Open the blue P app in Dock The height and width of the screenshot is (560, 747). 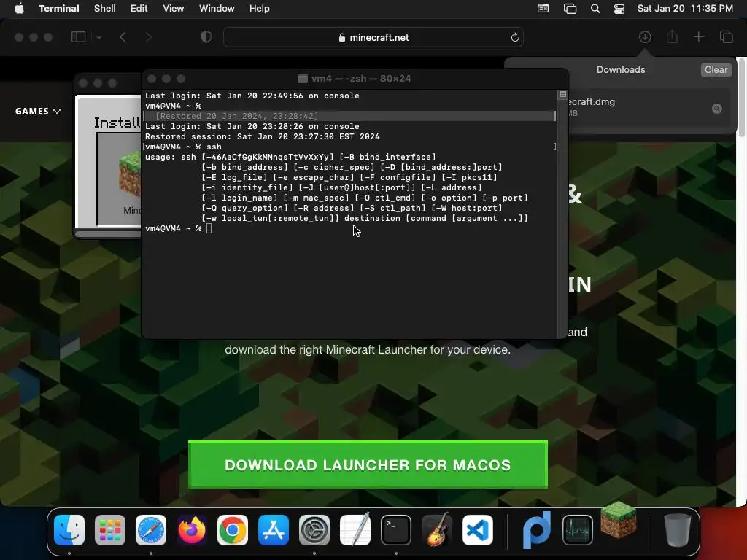537,530
